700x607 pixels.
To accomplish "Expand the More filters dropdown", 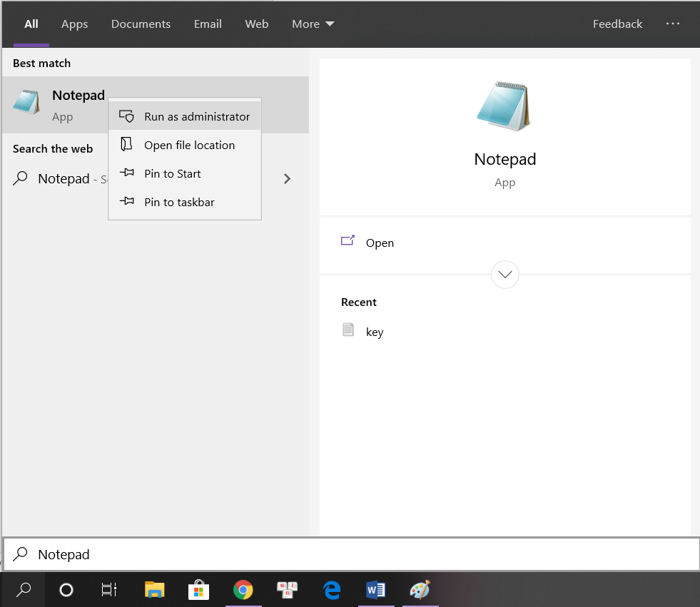I will [313, 24].
